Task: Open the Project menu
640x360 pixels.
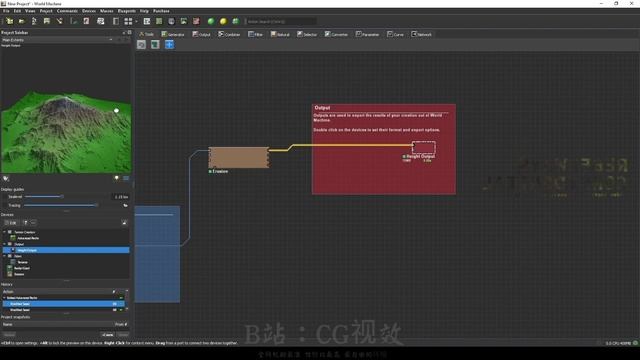Action: pos(46,11)
